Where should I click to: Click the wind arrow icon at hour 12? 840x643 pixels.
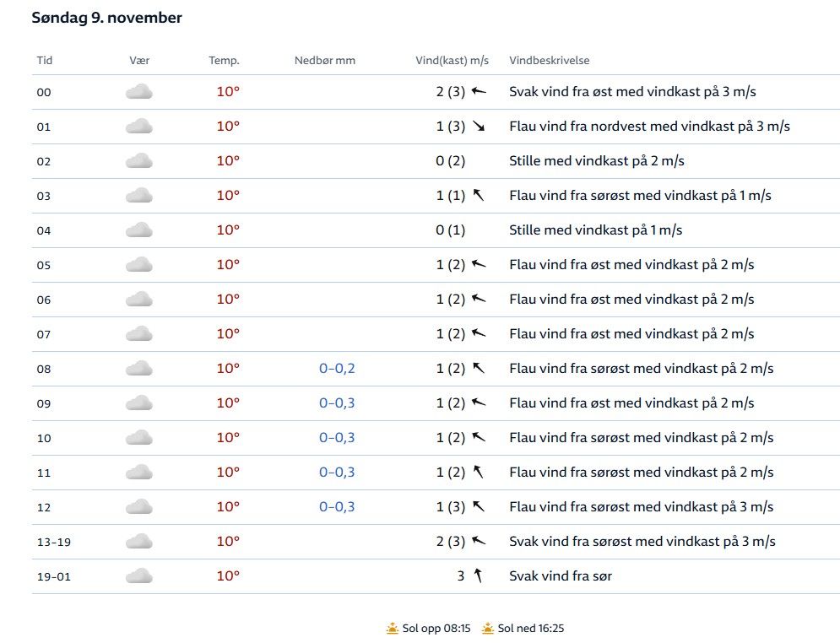tap(479, 507)
